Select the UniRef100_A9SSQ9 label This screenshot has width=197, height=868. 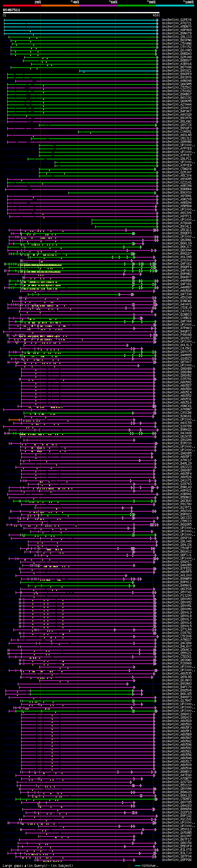click(x=177, y=115)
